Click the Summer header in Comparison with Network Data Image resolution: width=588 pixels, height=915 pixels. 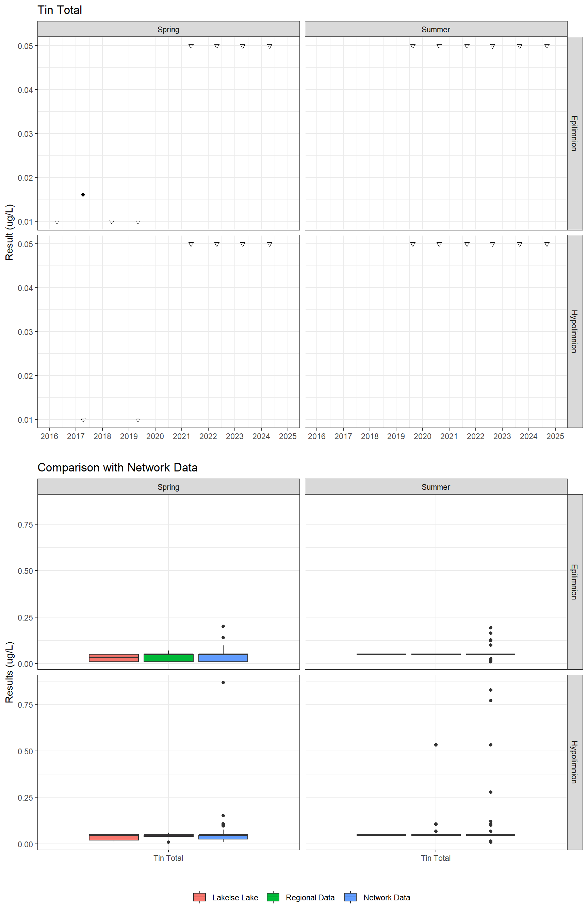[436, 487]
